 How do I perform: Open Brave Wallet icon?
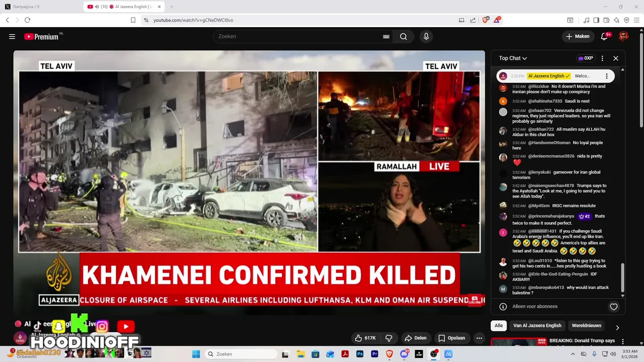[606, 20]
